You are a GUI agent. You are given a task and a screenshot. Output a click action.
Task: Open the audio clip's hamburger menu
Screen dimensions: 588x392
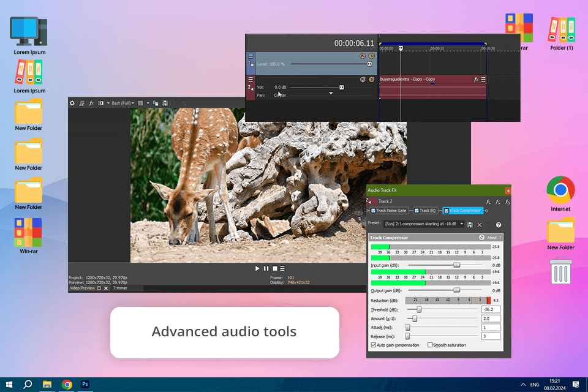click(483, 80)
